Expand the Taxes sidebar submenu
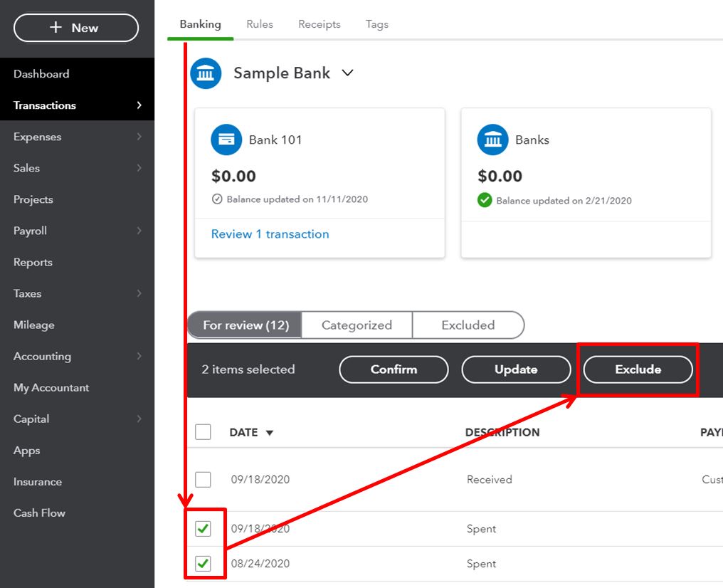 [x=139, y=293]
